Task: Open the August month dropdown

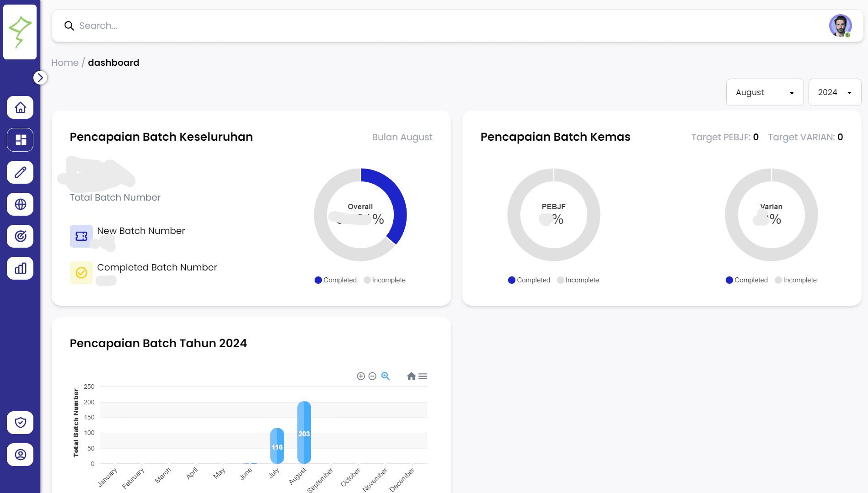Action: [765, 92]
